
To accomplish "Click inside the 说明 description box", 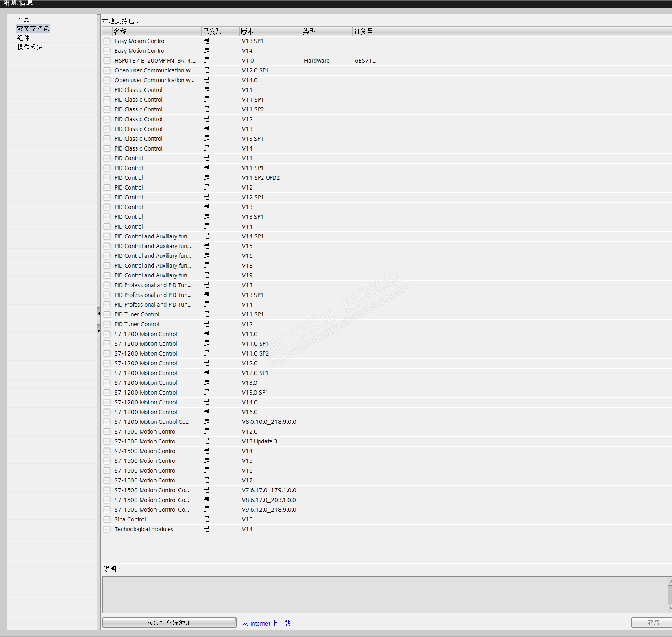I will [385, 595].
